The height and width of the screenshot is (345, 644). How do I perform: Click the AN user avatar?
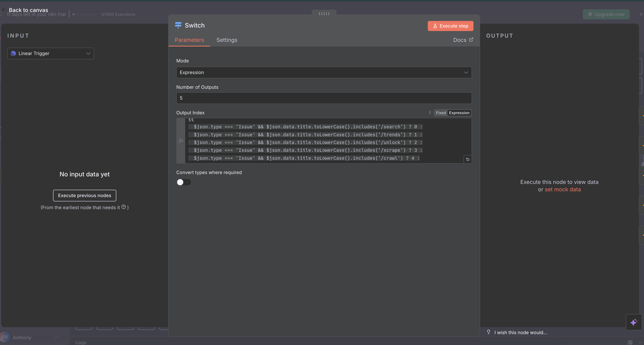click(5, 337)
